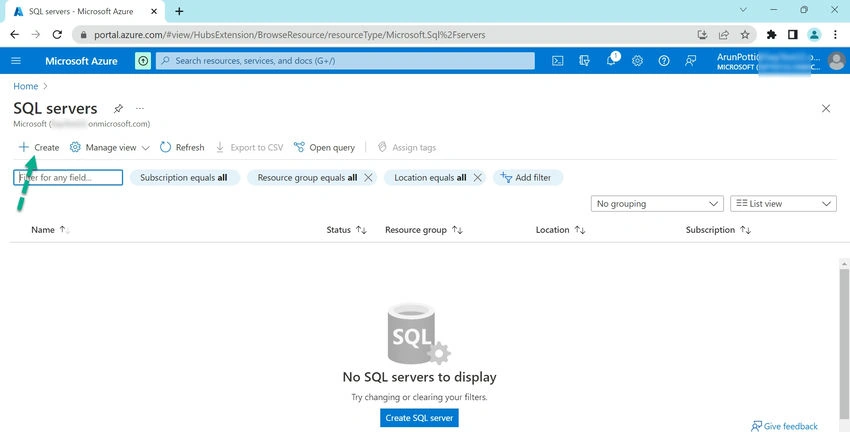The width and height of the screenshot is (850, 432).
Task: Pin the SQL servers blade
Action: pyautogui.click(x=118, y=108)
